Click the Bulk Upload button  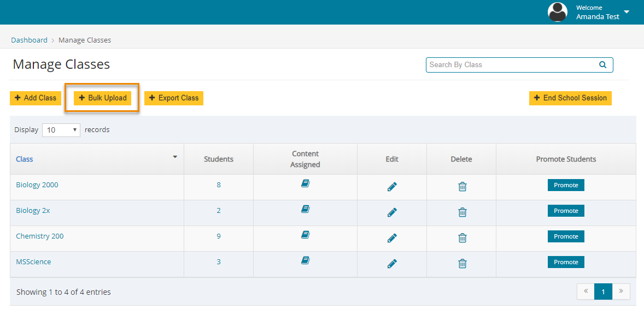click(102, 98)
